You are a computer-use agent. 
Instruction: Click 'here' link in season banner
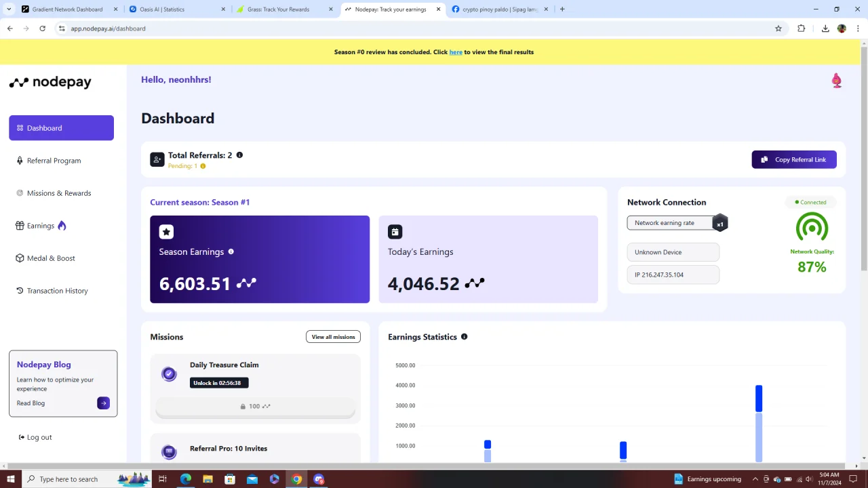click(456, 52)
